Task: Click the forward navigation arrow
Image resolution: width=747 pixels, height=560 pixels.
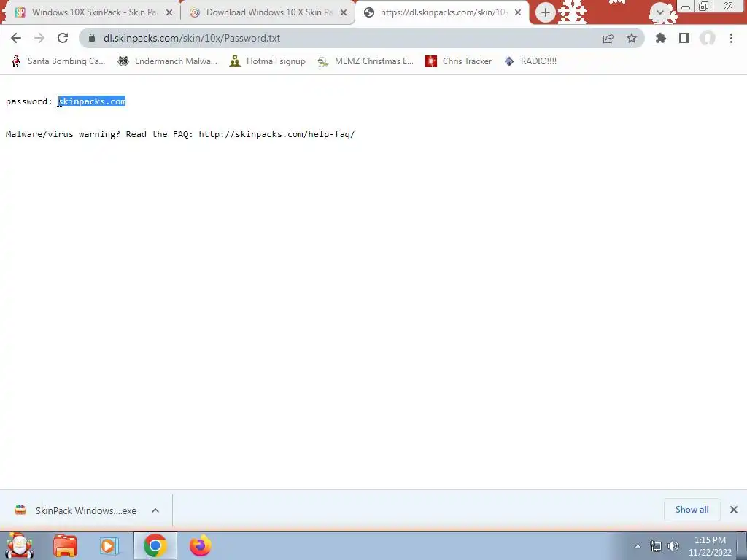Action: click(x=39, y=38)
